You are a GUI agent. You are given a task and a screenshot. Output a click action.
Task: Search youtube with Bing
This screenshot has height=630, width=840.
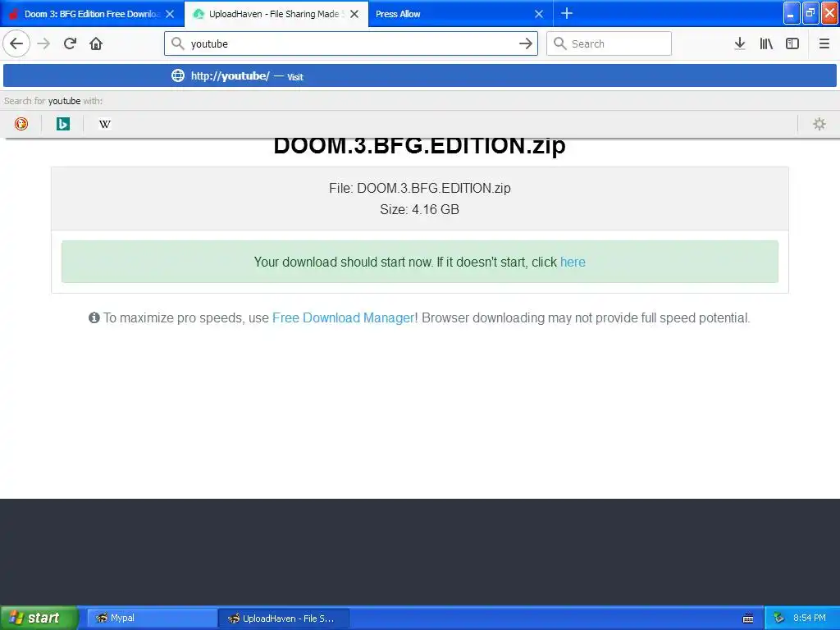click(62, 124)
